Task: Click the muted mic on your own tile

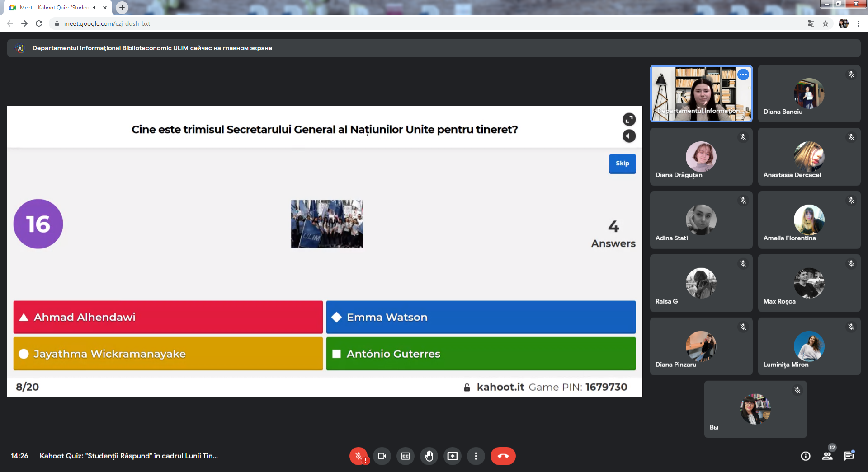Action: [797, 390]
